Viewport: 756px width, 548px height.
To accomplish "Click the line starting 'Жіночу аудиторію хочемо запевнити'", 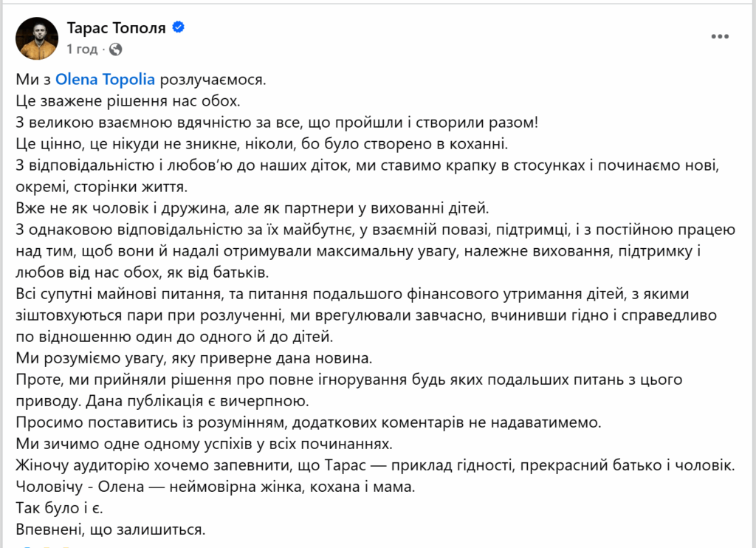I will 374,466.
